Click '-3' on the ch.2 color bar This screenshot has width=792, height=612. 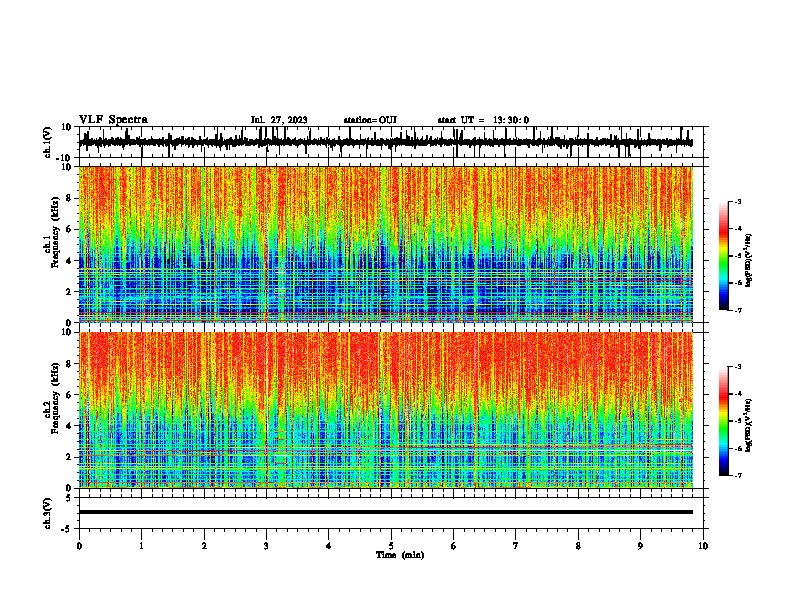(x=738, y=367)
